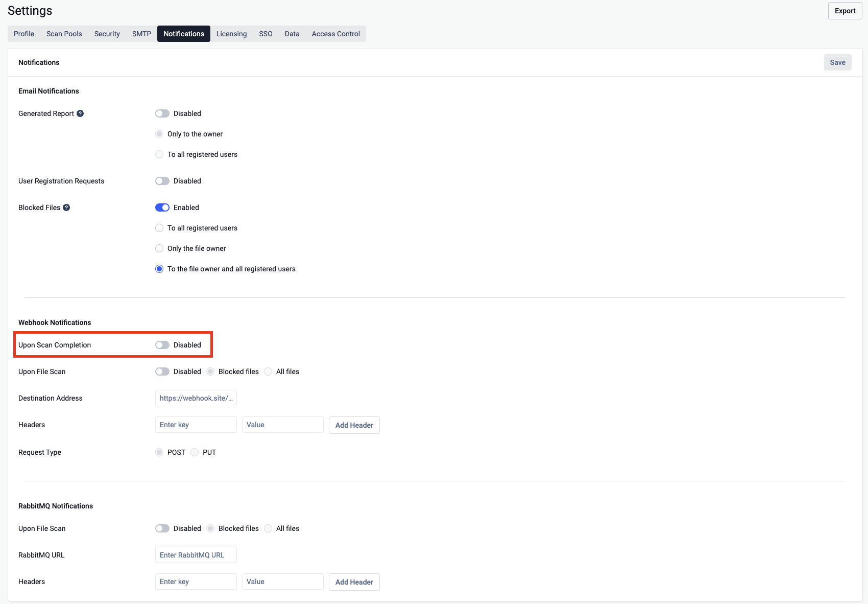The height and width of the screenshot is (604, 868).
Task: Click the Export button
Action: pyautogui.click(x=845, y=11)
